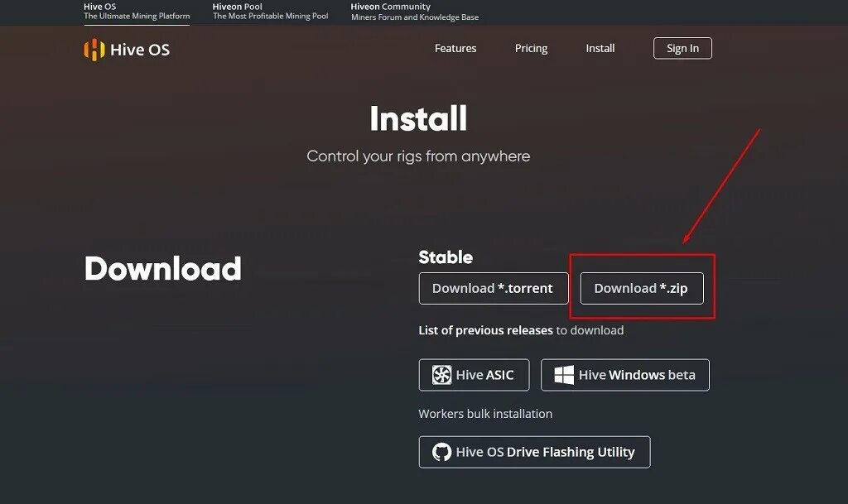Click the Windows logo icon

coord(564,375)
